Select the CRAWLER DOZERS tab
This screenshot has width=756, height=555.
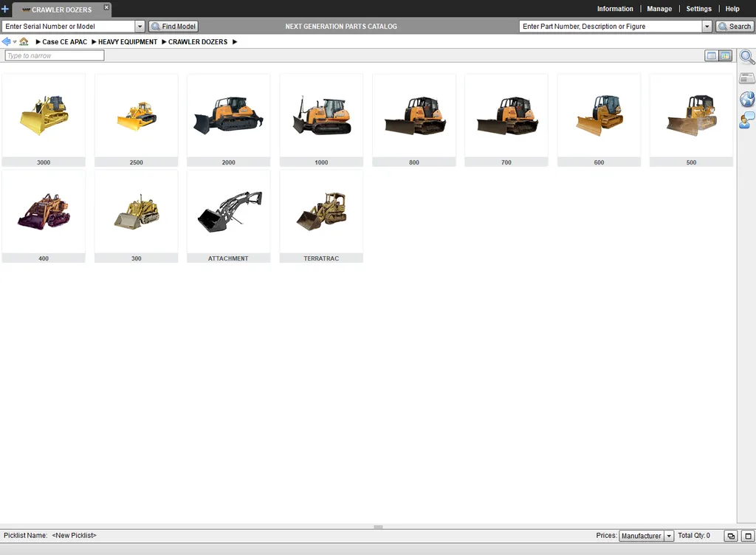pos(61,10)
